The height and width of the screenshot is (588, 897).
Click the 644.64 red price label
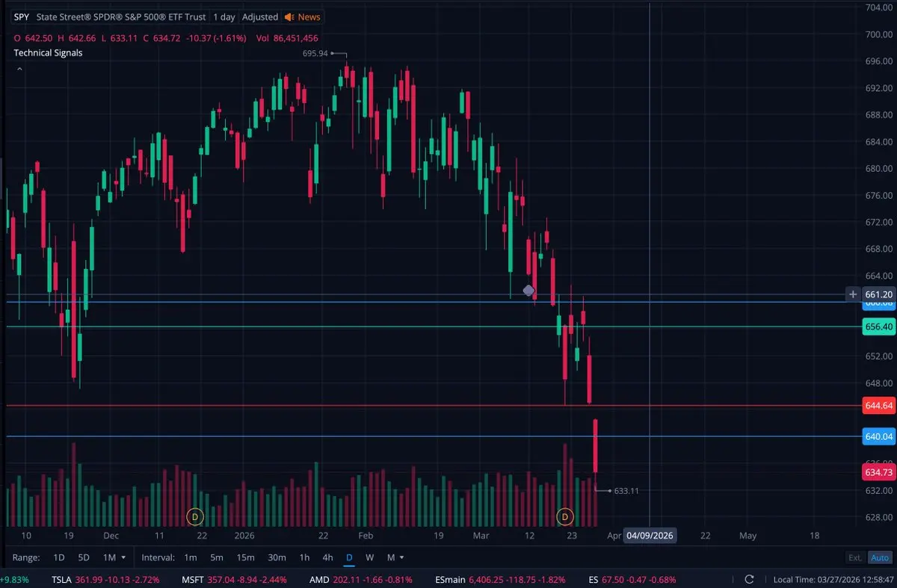click(878, 406)
